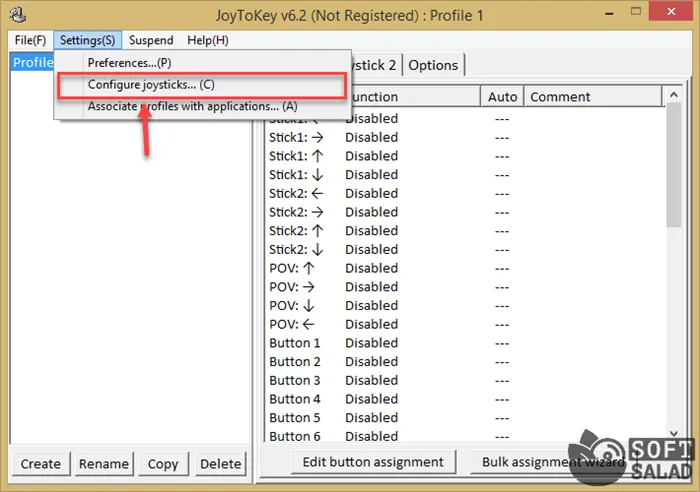The image size is (700, 492).
Task: Click the Create profile button
Action: click(41, 464)
